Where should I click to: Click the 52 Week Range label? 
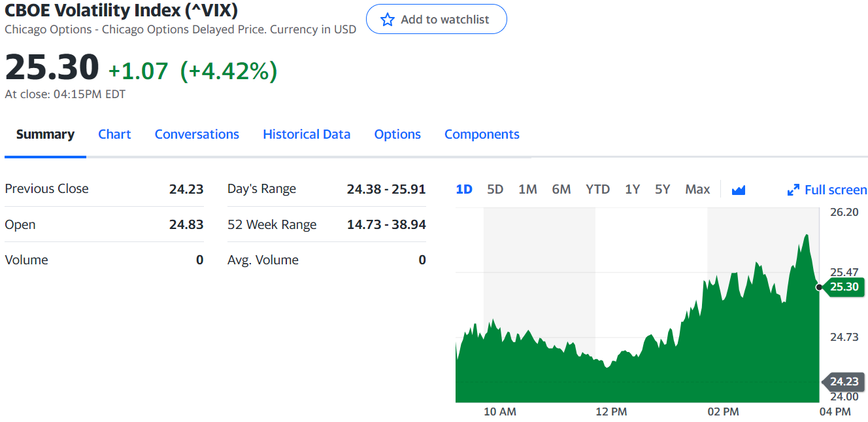(272, 224)
